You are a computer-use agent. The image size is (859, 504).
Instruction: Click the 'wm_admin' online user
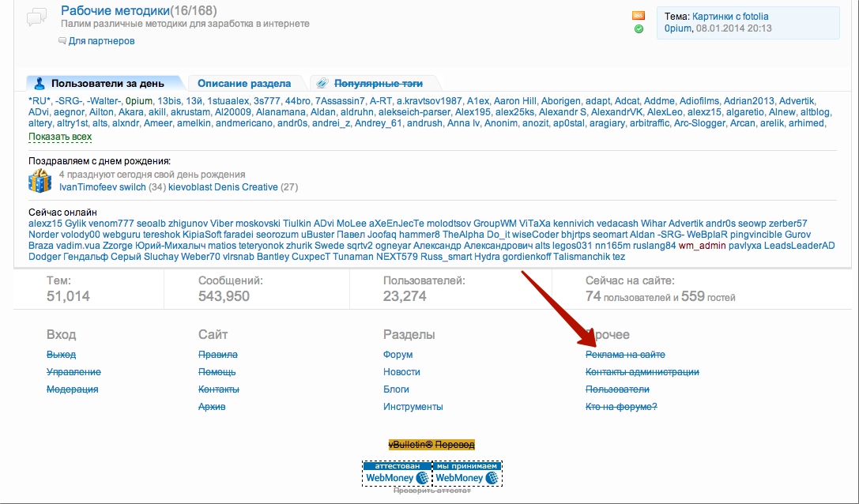pyautogui.click(x=702, y=246)
